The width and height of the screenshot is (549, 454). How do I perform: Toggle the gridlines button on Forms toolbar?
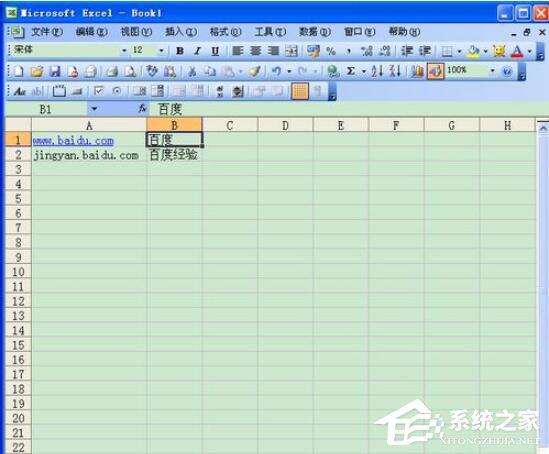[300, 91]
